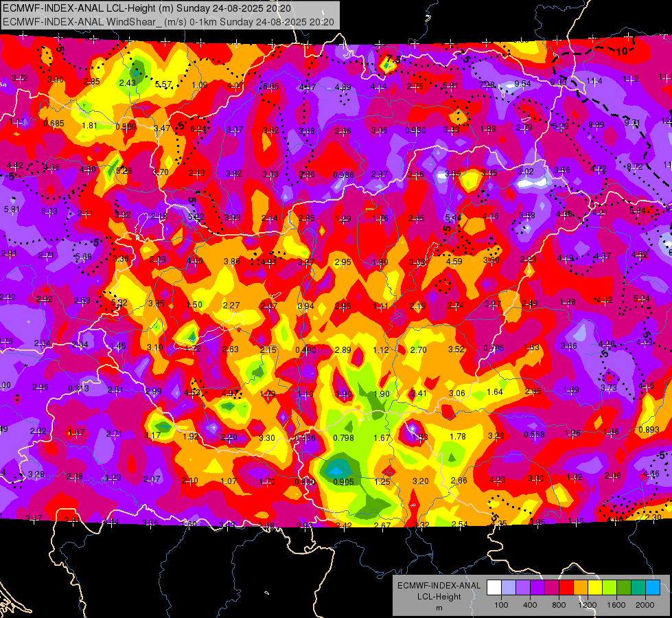Click the wind shear value "8.72"
672x618 pixels.
(x=635, y=167)
